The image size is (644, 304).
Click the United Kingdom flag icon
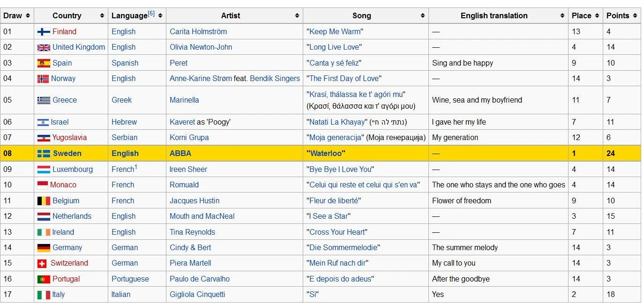(x=44, y=47)
